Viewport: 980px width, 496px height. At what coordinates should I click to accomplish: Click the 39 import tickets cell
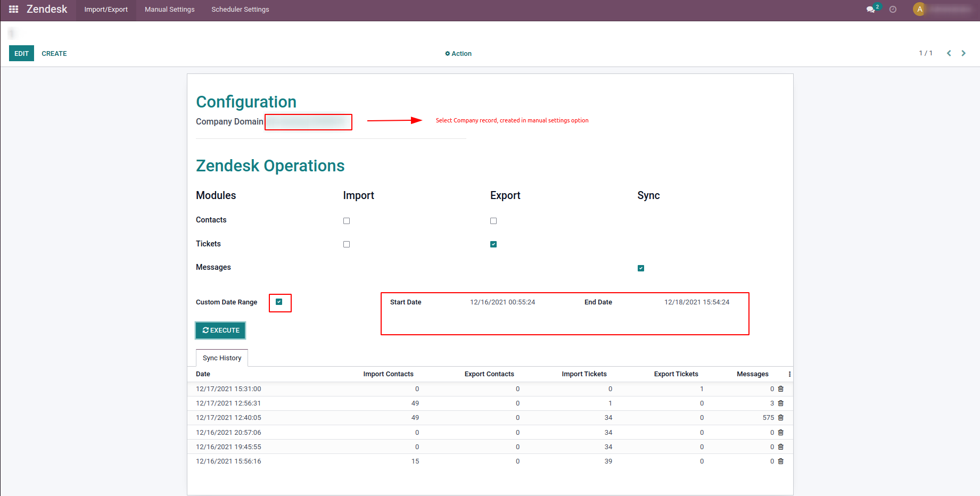pyautogui.click(x=608, y=461)
